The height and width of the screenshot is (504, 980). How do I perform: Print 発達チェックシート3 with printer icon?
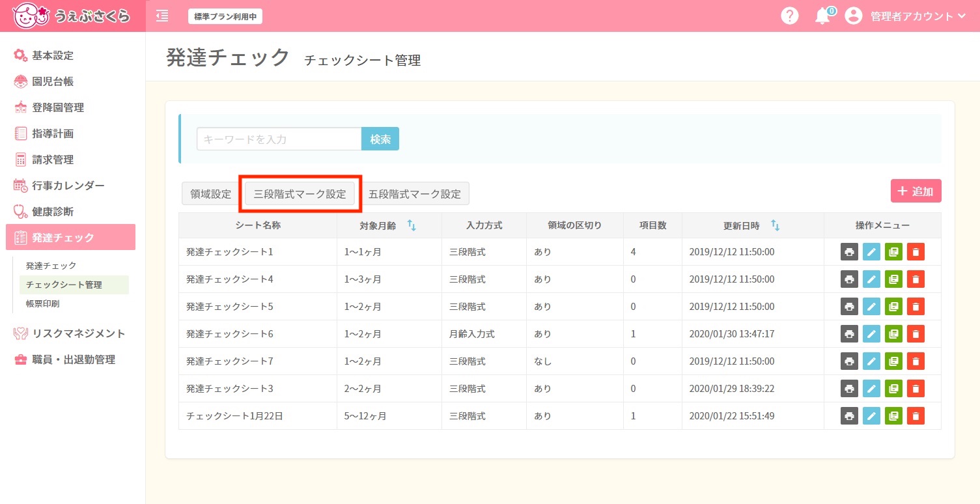tap(849, 389)
